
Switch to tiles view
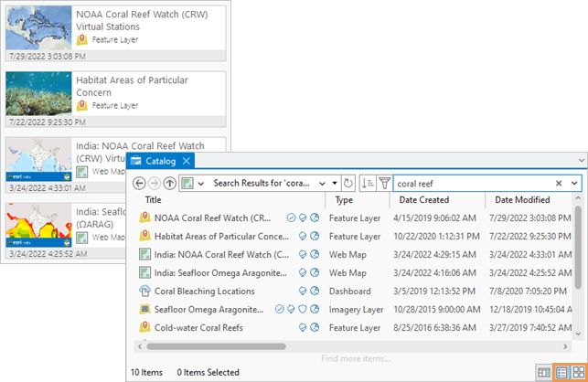pos(578,372)
